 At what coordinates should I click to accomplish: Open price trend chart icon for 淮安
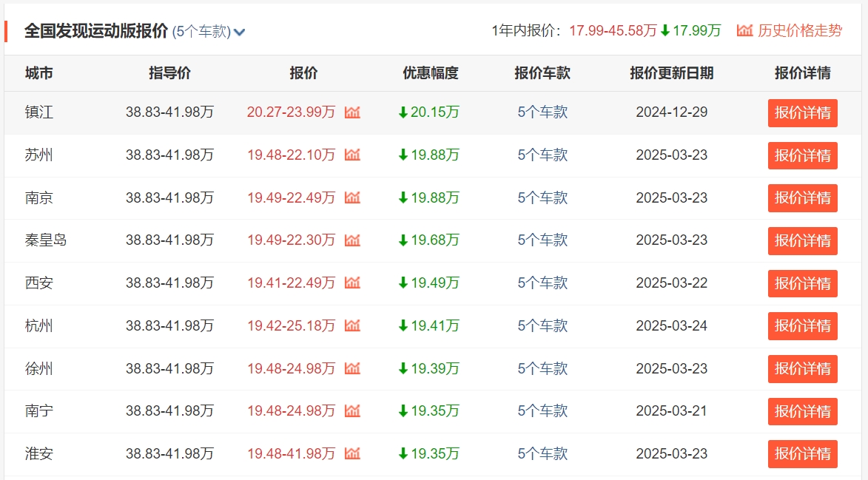[352, 453]
